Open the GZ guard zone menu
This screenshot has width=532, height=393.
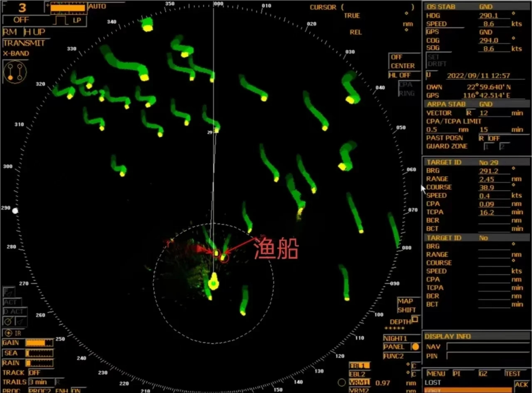(483, 374)
